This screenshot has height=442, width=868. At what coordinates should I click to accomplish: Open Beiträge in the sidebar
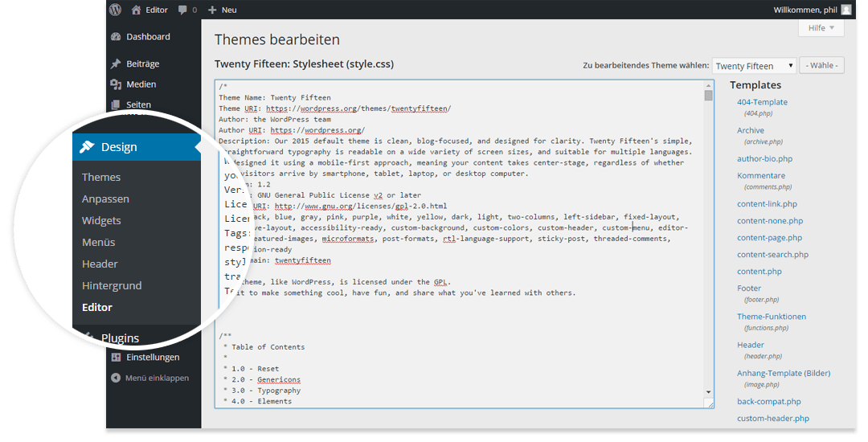(x=142, y=63)
